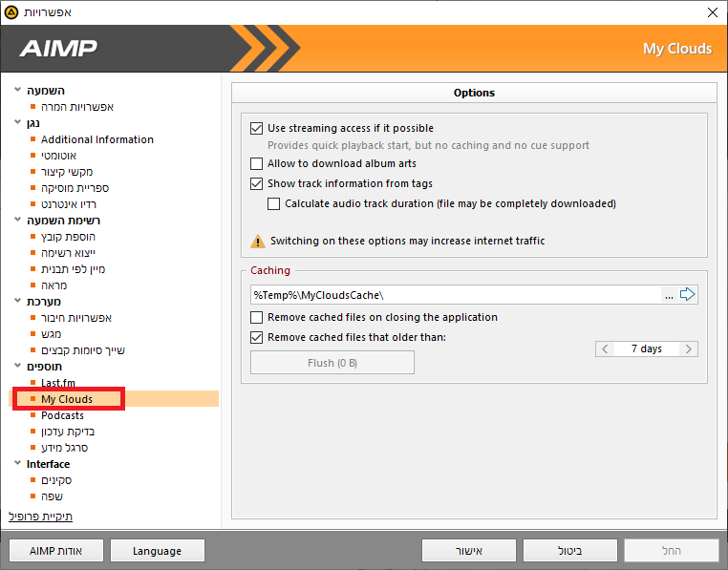Select the השמעה section heading
This screenshot has height=570, width=728.
pos(46,91)
